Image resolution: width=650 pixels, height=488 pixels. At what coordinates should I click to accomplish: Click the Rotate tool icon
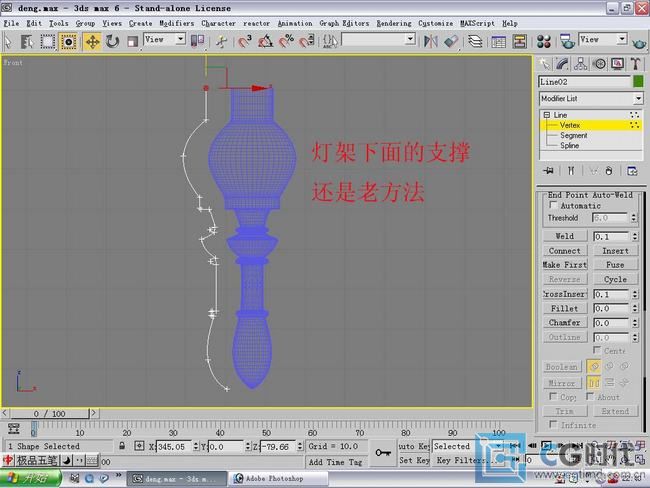[x=112, y=41]
